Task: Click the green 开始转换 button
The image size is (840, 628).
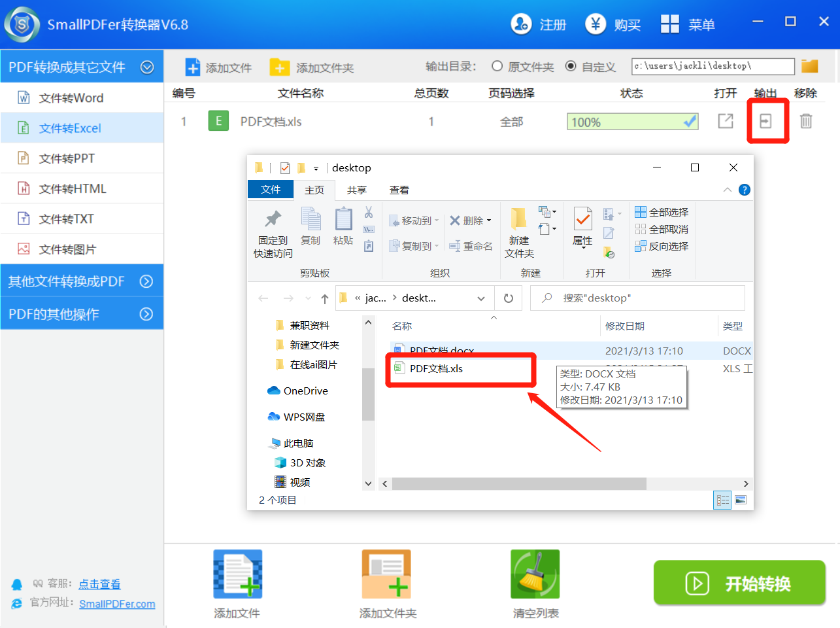Action: tap(739, 583)
